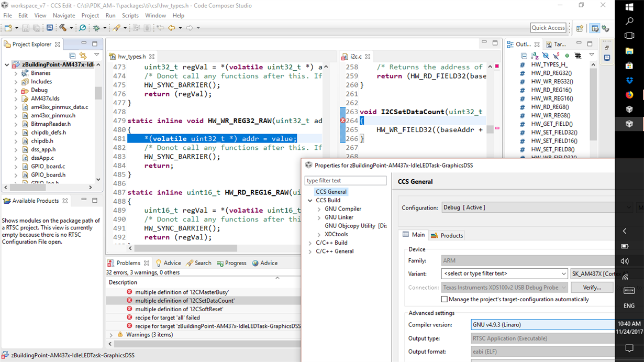644x362 pixels.
Task: Click the Quick Access field
Action: pyautogui.click(x=548, y=28)
